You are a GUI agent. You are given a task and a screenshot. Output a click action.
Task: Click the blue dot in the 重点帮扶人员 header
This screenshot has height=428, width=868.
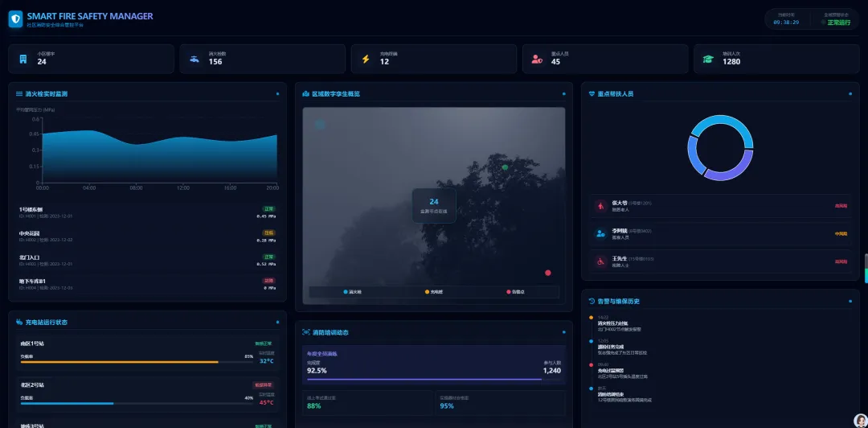(x=850, y=93)
